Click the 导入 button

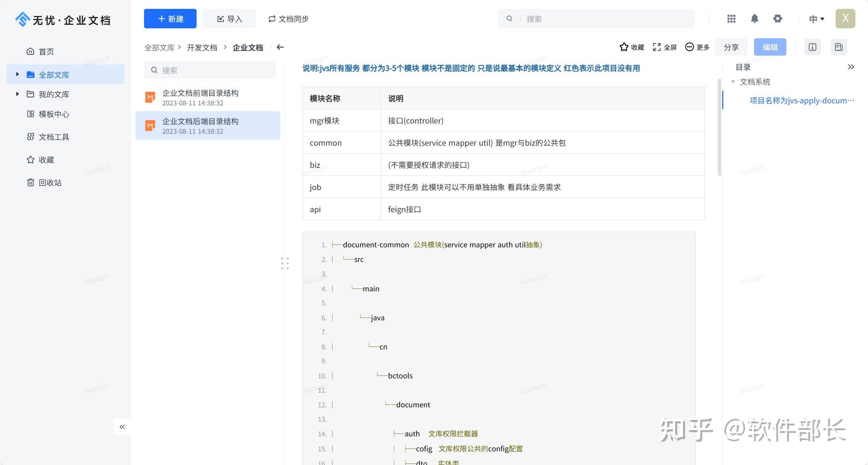point(229,19)
